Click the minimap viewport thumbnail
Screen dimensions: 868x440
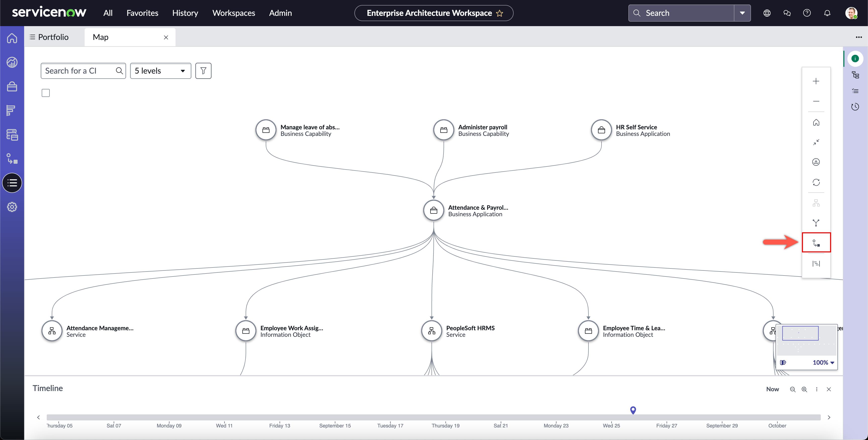click(x=800, y=333)
